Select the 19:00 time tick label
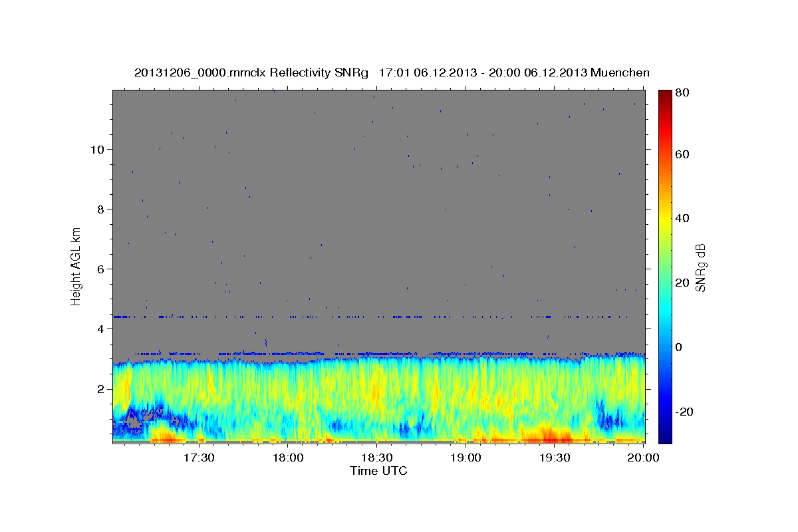798x532 pixels. click(466, 458)
